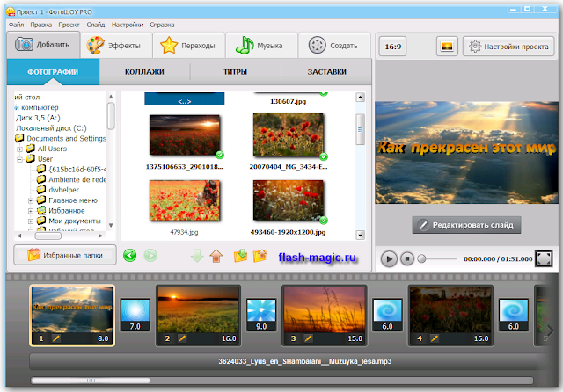
Task: Toggle fullscreen preview icon
Action: pyautogui.click(x=544, y=258)
